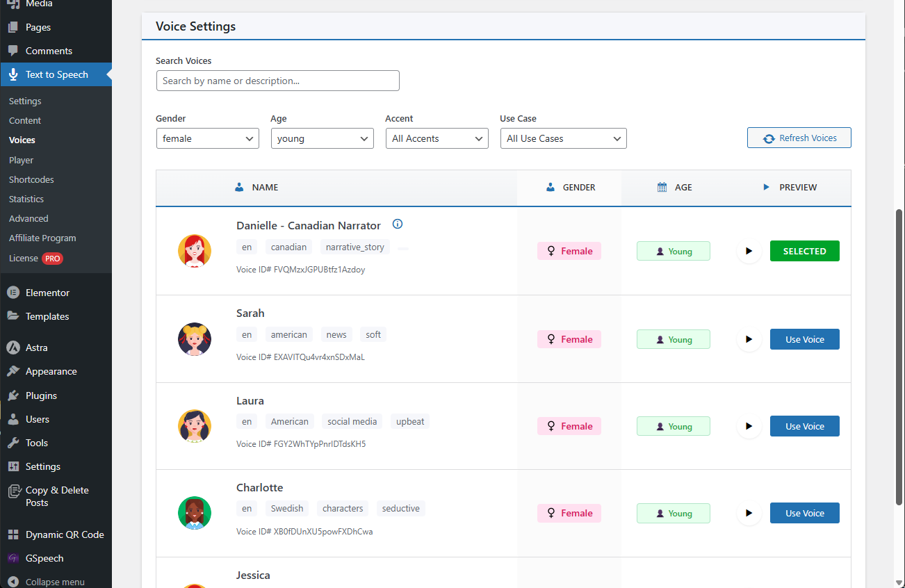Click the Dynamic QR Code icon
The image size is (905, 588).
[13, 534]
